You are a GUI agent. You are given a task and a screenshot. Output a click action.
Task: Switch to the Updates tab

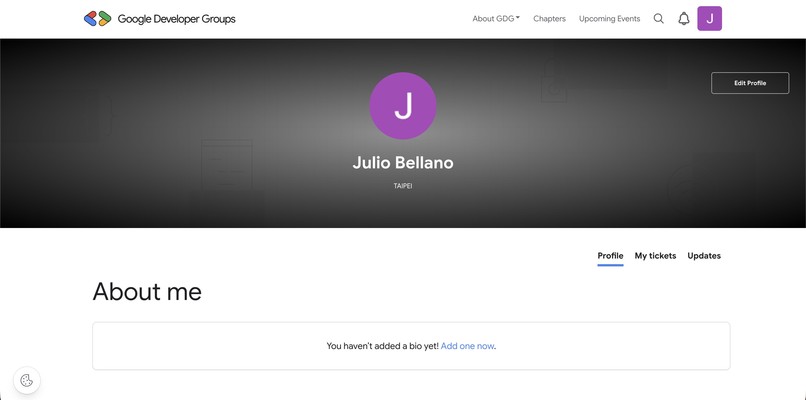click(x=704, y=256)
